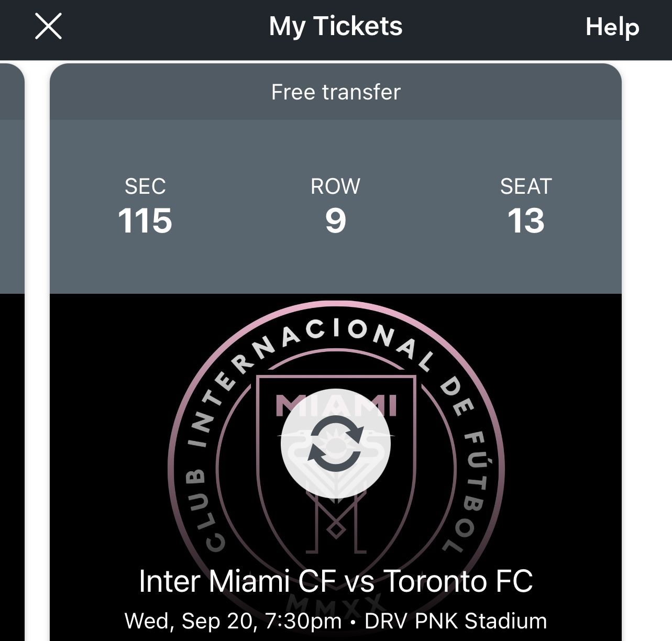Tap the Free transfer banner
The width and height of the screenshot is (672, 641).
[x=335, y=92]
